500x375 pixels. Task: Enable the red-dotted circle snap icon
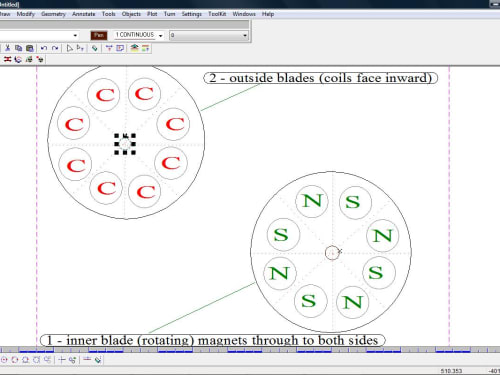[15, 360]
